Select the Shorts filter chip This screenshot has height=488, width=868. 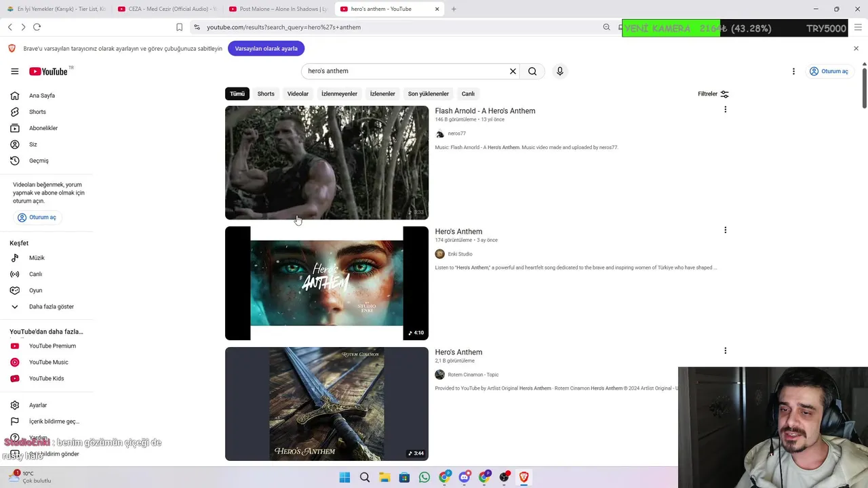266,94
